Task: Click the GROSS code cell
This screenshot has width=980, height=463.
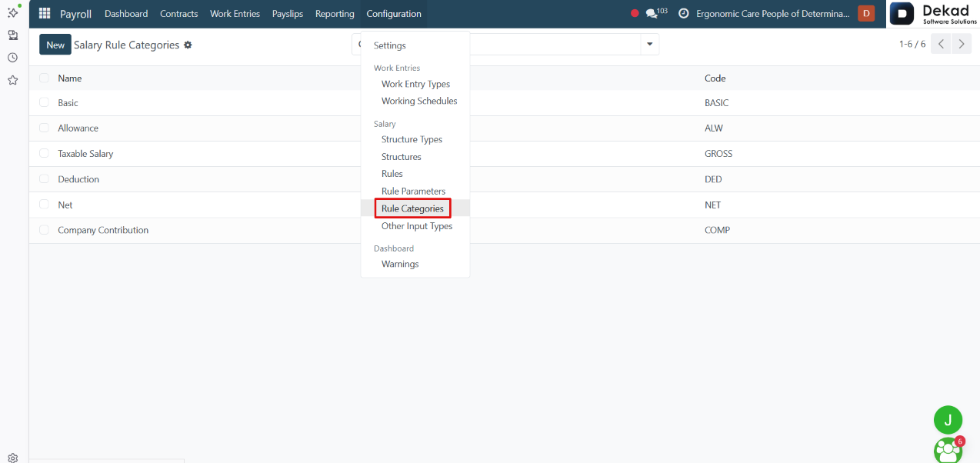Action: click(718, 154)
